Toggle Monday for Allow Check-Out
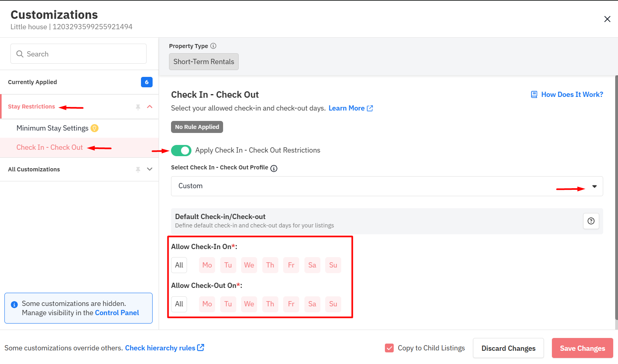The height and width of the screenshot is (364, 618). coord(207,304)
